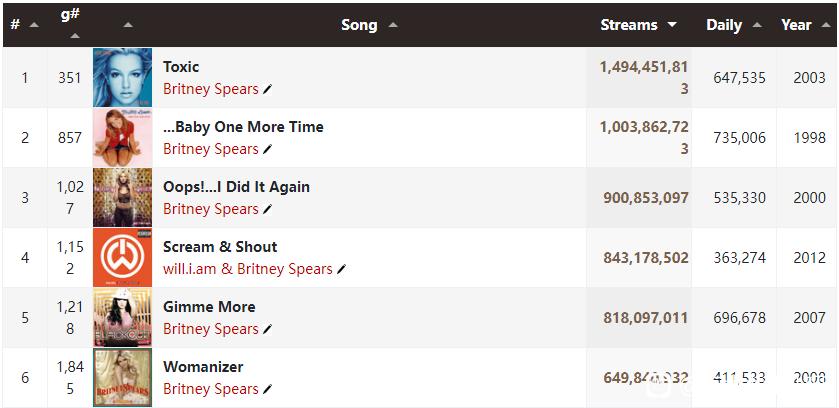839x408 pixels.
Task: Open the Toxic album cover thumbnail
Action: (x=123, y=78)
